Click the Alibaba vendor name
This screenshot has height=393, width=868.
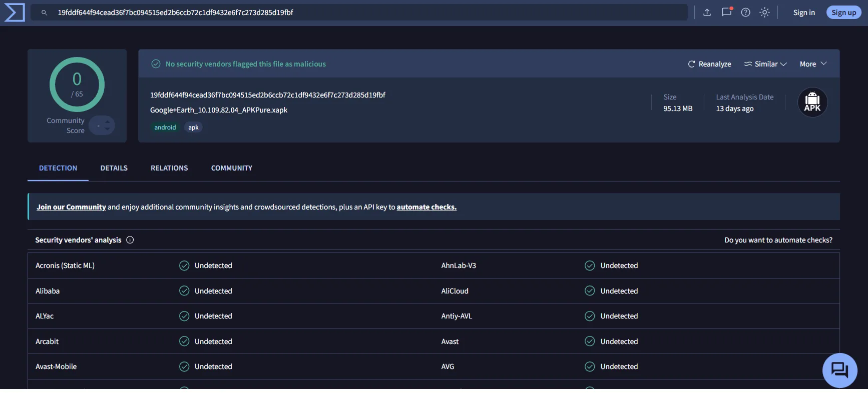(48, 291)
